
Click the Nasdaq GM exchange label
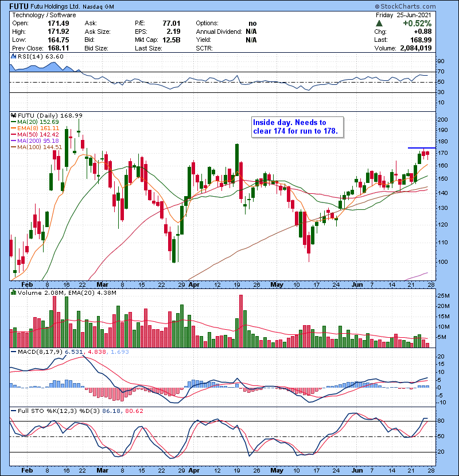(98, 7)
